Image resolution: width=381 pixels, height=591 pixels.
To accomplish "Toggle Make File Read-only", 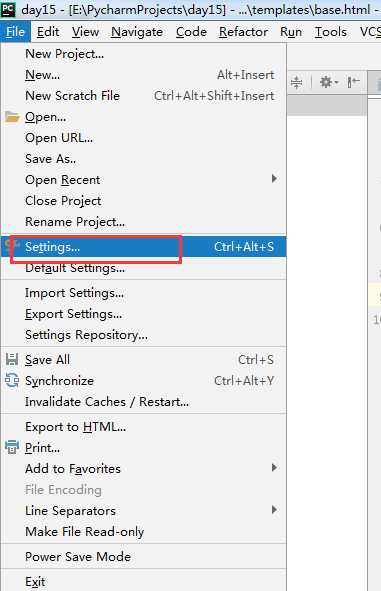I will pos(143,531).
